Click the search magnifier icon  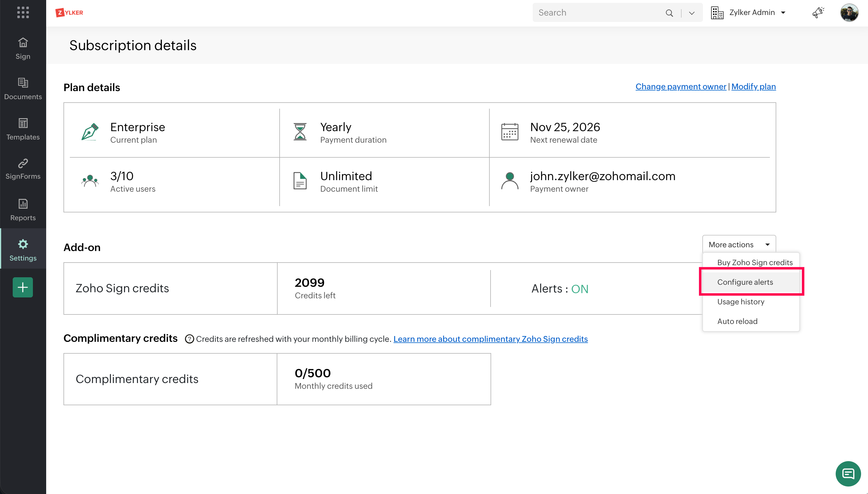click(669, 13)
